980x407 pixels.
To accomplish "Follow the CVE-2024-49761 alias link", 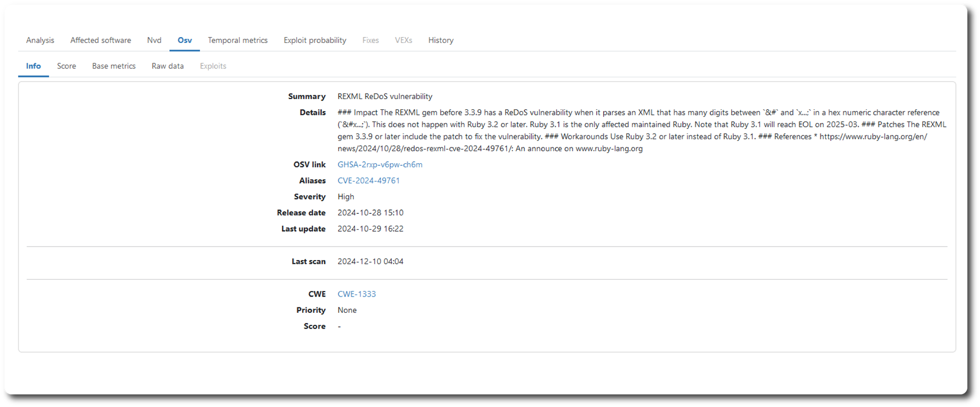I will pos(369,181).
